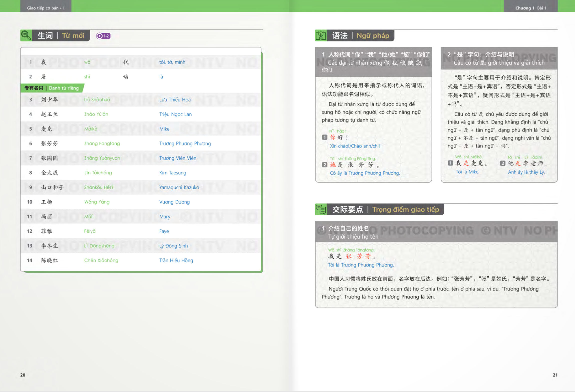
Task: Click the Chương 1 Bài 1 tab
Action: coord(530,8)
